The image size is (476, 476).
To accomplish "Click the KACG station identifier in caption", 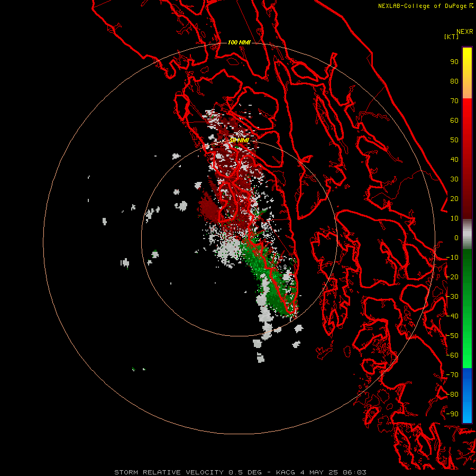I will (x=286, y=472).
